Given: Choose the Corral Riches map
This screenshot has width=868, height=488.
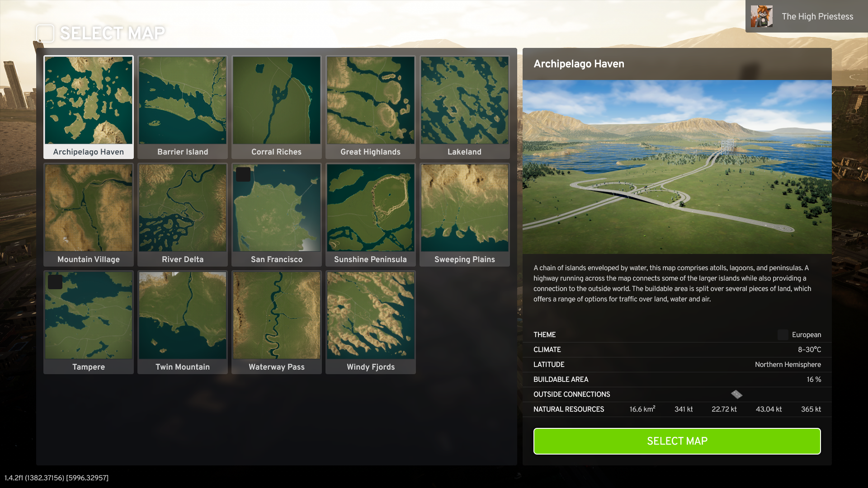Looking at the screenshot, I should 277,107.
